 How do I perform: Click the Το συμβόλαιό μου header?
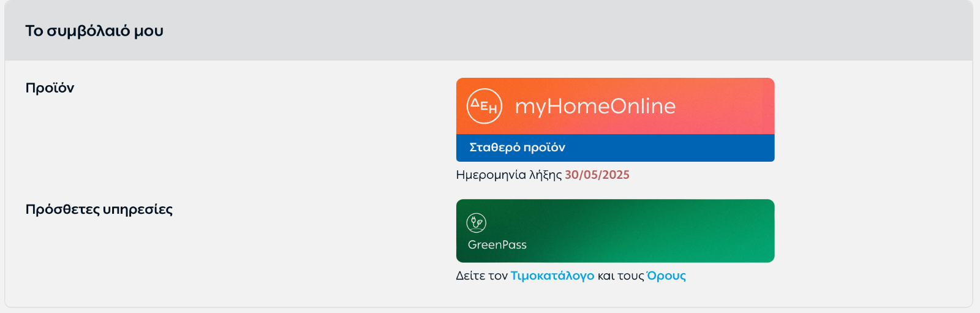coord(94,31)
